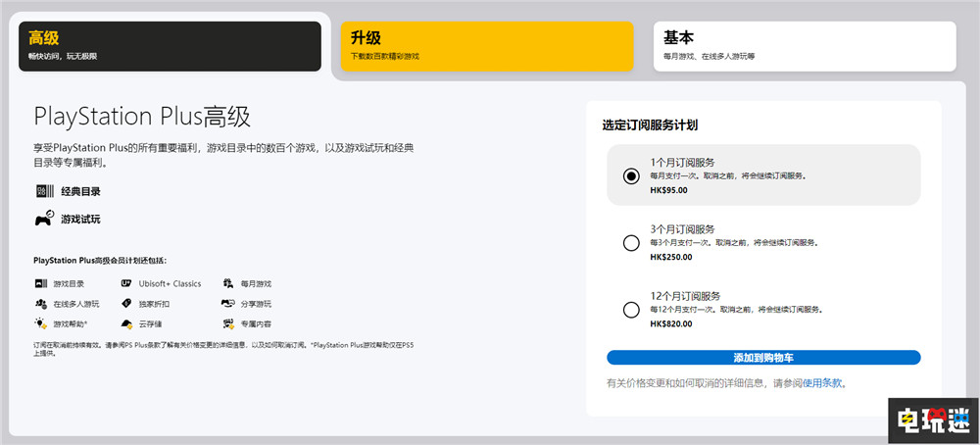Click the 云存储 cloud icon
Image resolution: width=980 pixels, height=445 pixels.
[126, 323]
